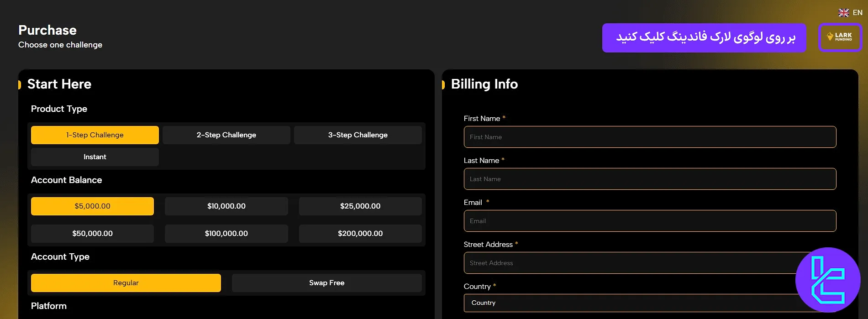Image resolution: width=868 pixels, height=319 pixels.
Task: Open the Country dropdown
Action: 630,303
